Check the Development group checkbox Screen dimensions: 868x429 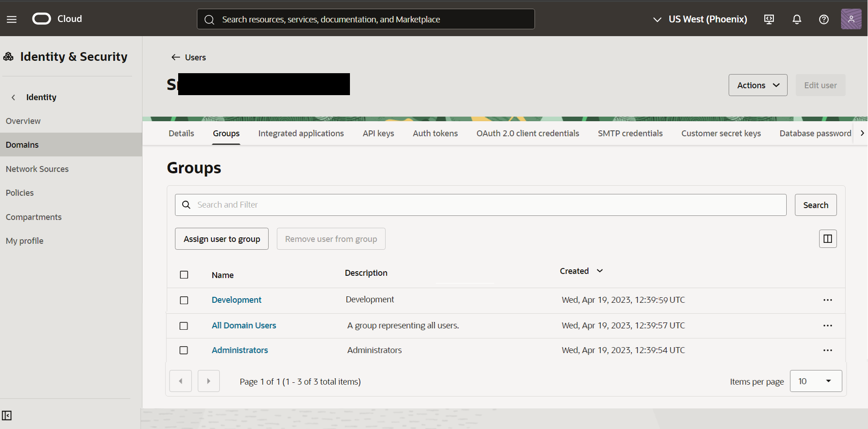[184, 300]
